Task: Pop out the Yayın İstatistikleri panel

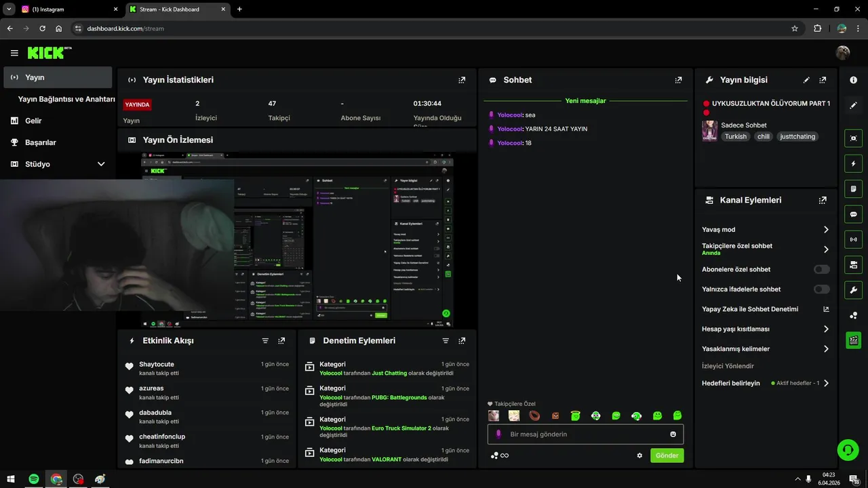Action: (x=462, y=80)
